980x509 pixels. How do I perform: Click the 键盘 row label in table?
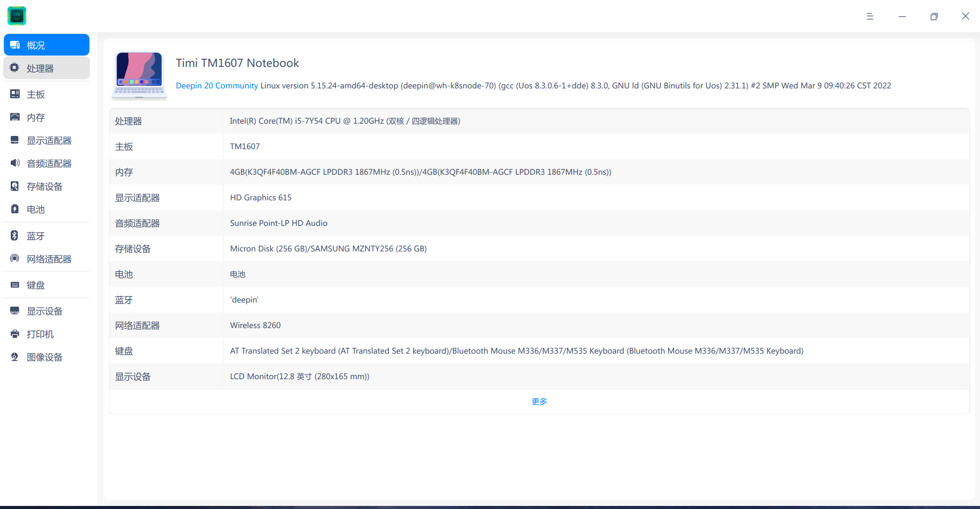point(124,351)
